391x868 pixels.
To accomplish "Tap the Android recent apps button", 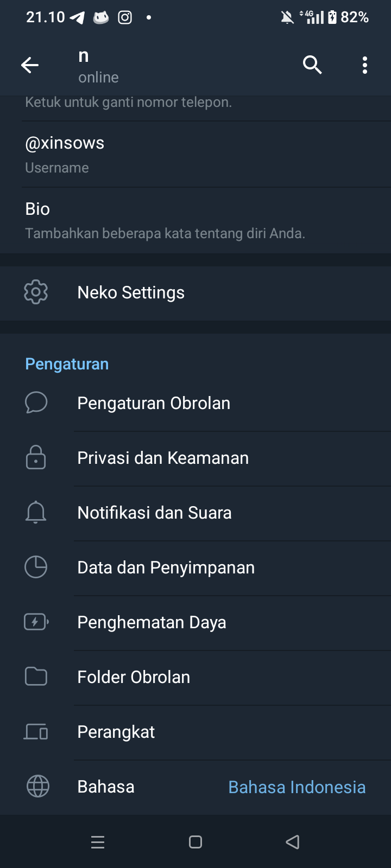I will [98, 842].
